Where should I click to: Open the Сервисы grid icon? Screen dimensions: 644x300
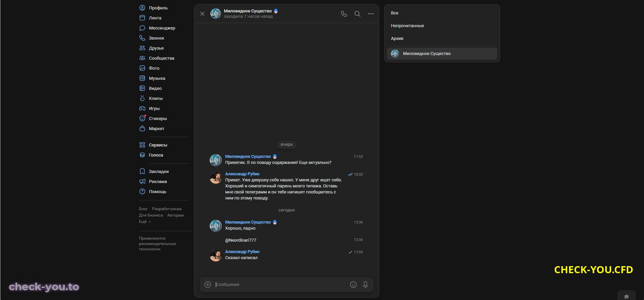coord(142,145)
